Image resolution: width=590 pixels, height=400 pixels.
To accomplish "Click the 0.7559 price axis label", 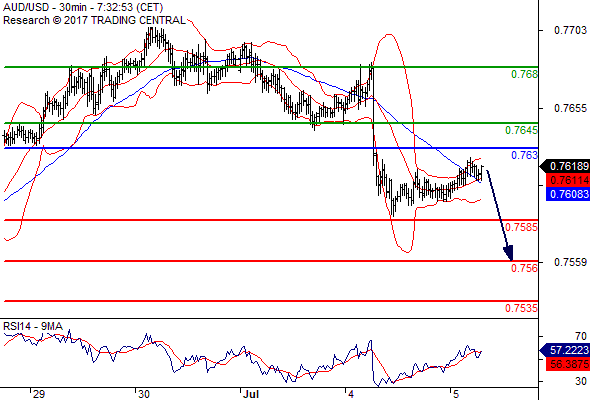I will point(570,262).
